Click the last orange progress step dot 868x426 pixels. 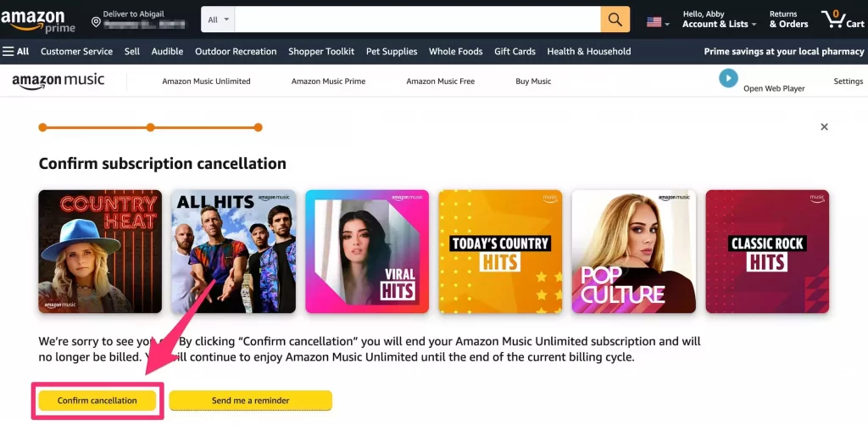coord(258,127)
